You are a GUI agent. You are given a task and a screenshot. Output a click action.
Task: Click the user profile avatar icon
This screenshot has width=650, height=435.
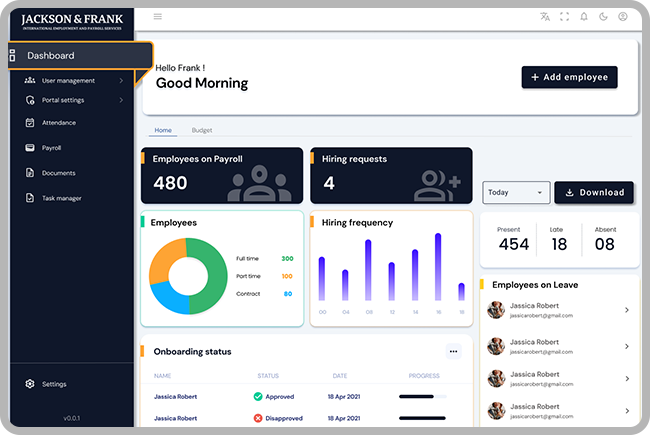click(x=623, y=17)
